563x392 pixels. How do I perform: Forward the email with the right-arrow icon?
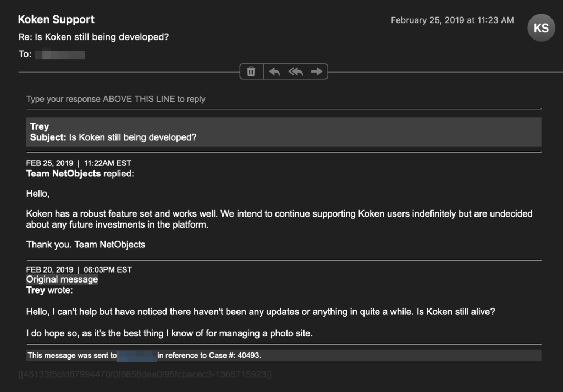(317, 71)
